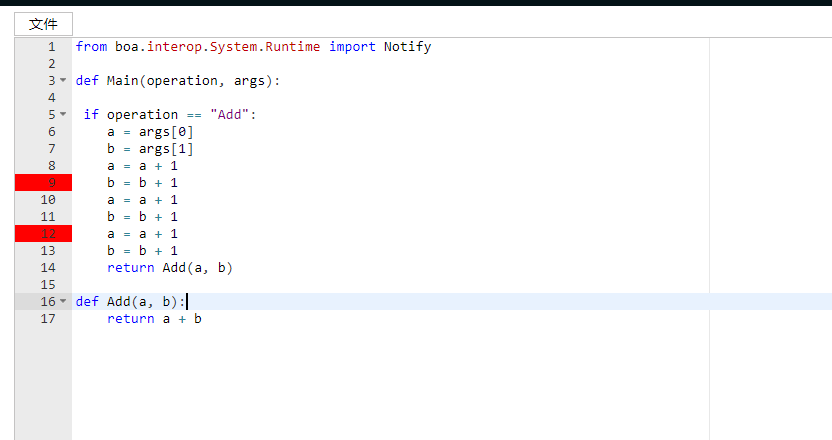Remove the breakpoint on line 9
Image resolution: width=832 pixels, height=440 pixels.
44,183
